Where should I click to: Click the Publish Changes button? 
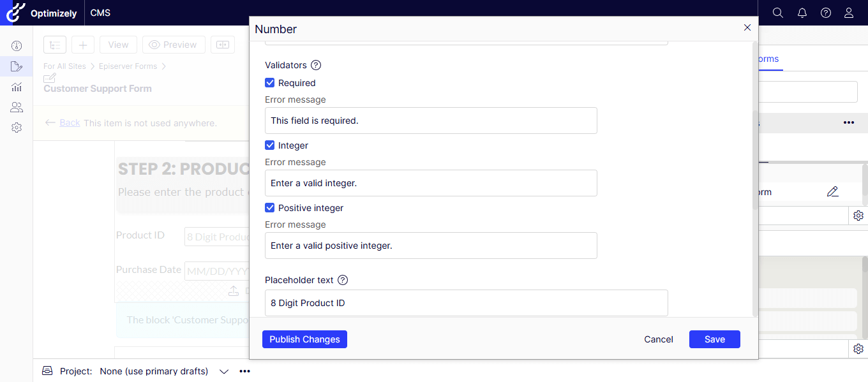(304, 339)
